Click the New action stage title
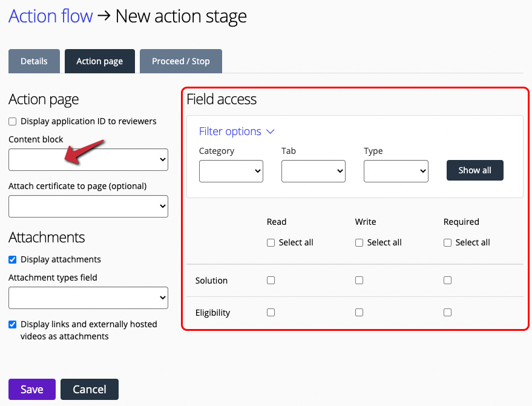This screenshot has height=406, width=532. (x=181, y=16)
